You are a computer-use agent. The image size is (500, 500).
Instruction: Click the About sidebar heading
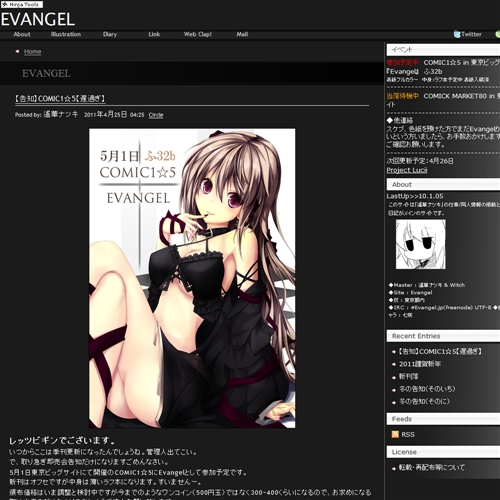point(443,184)
